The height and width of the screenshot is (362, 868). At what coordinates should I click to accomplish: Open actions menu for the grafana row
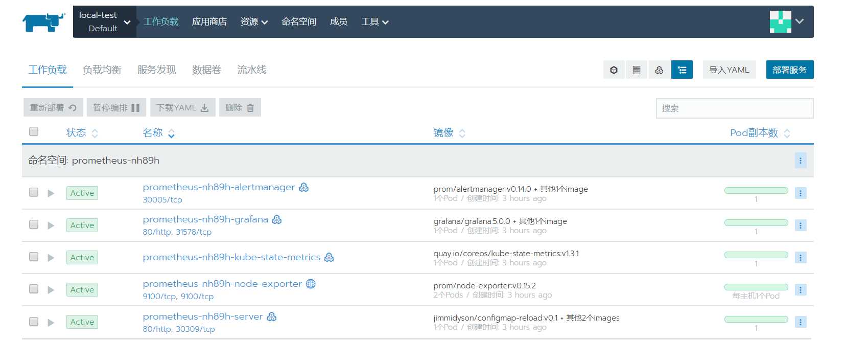[x=801, y=225]
